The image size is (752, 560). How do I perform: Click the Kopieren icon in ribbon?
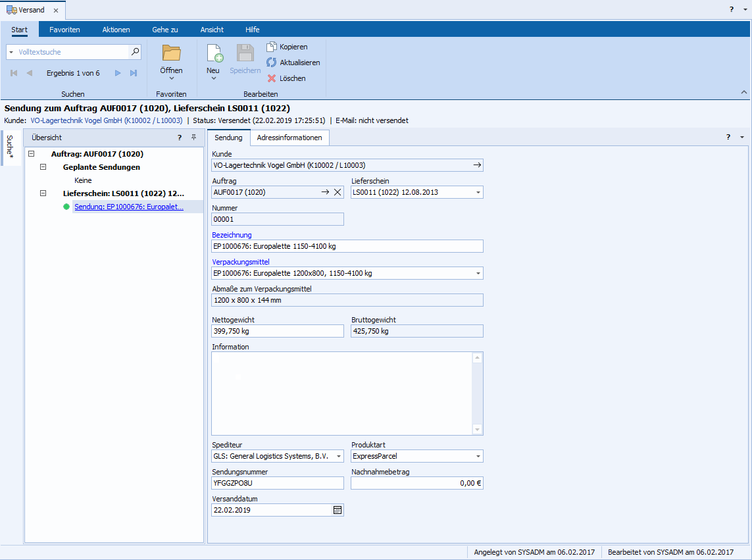pos(272,47)
